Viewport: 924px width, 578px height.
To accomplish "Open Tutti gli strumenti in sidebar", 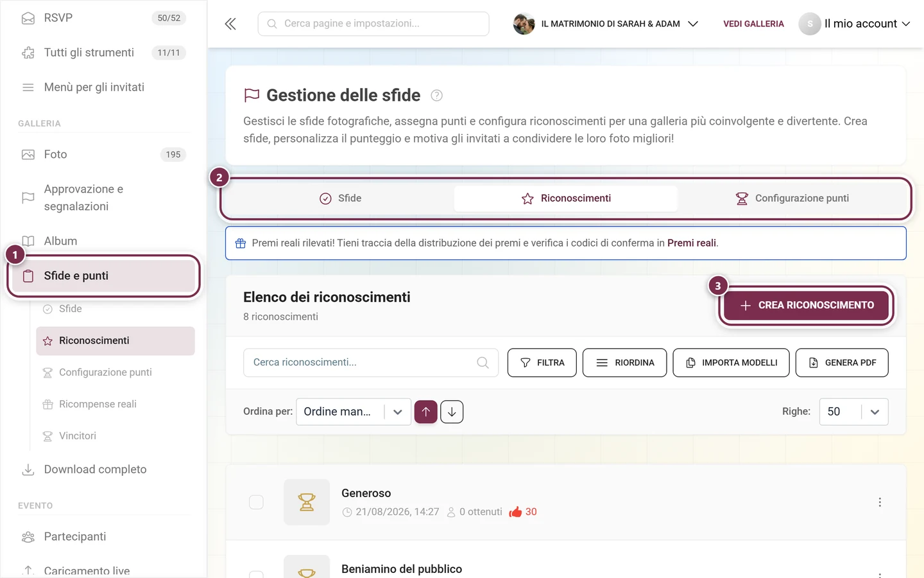I will click(x=103, y=53).
